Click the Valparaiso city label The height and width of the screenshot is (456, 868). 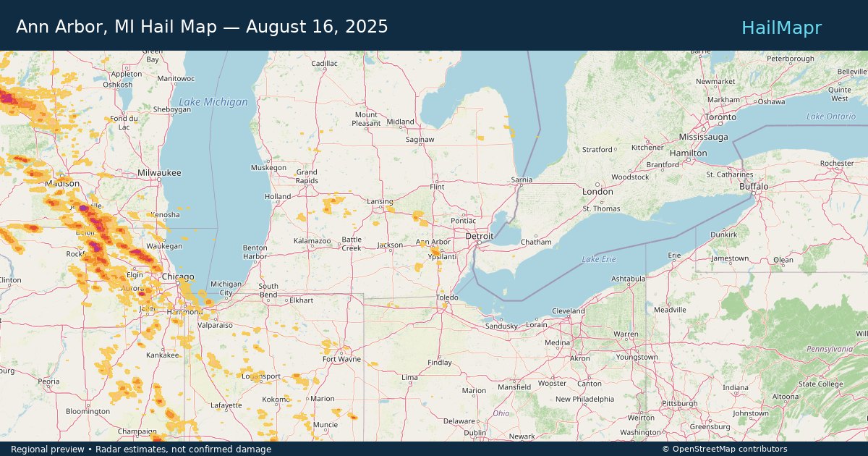coord(216,326)
